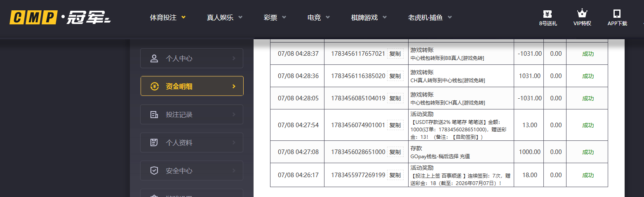The height and width of the screenshot is (197, 644).
Task: Click 成功 status in the 存款 row
Action: click(588, 152)
